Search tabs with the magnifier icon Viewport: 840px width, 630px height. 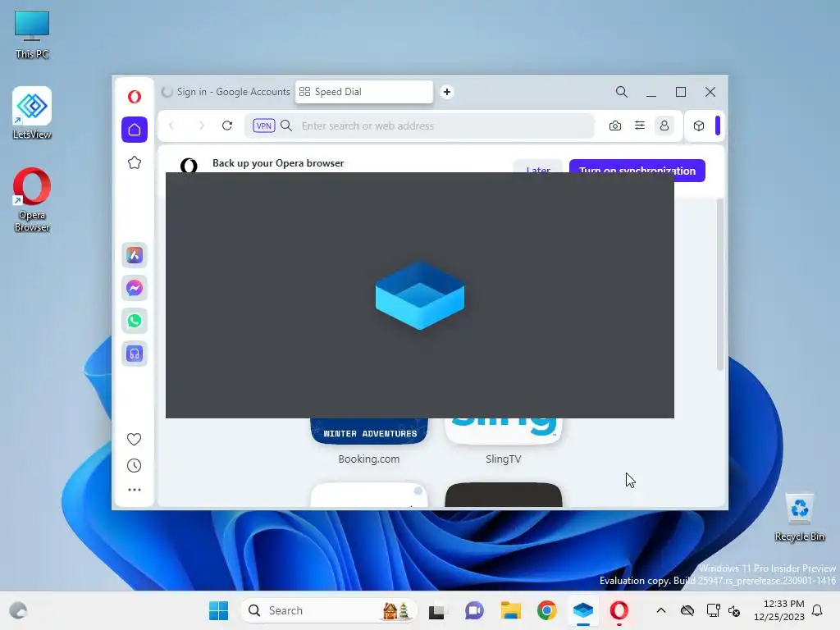[x=622, y=92]
